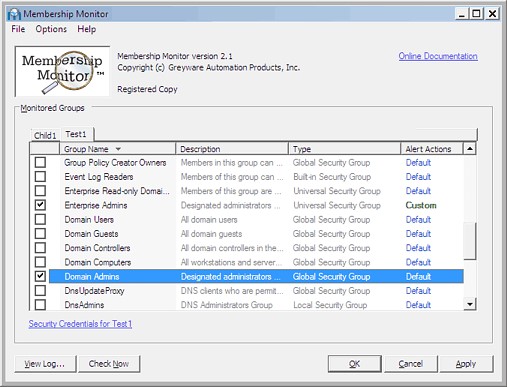The height and width of the screenshot is (387, 507).
Task: Open Security Credentials for Test1 link
Action: coord(80,324)
